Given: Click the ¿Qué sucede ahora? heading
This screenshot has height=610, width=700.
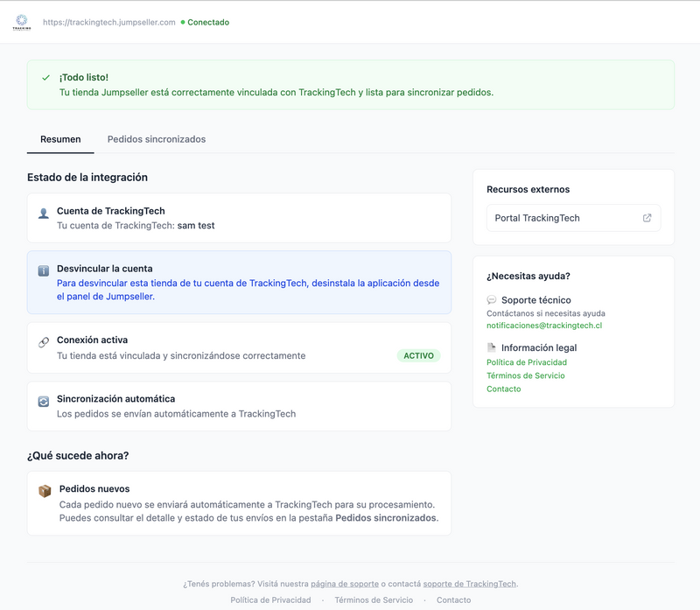Looking at the screenshot, I should pyautogui.click(x=78, y=455).
